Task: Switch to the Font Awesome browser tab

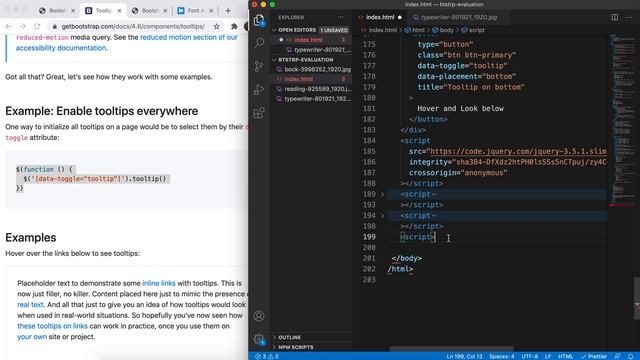Action: pos(195,11)
